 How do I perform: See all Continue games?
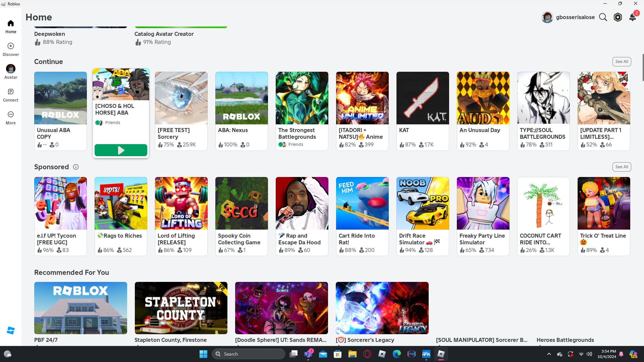(x=622, y=62)
